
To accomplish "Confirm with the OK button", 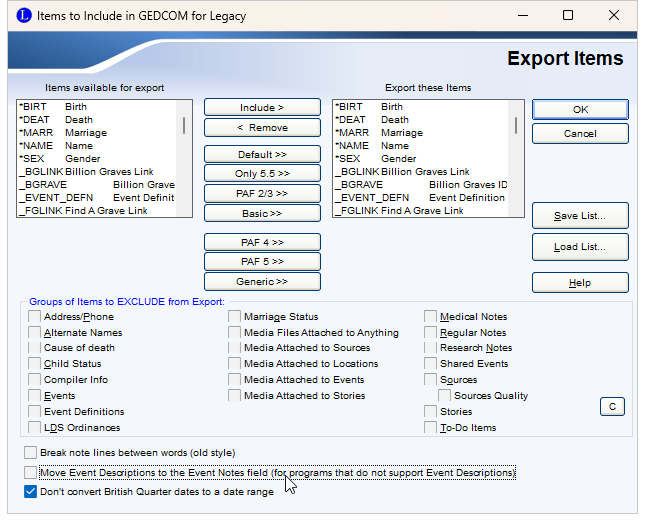I will click(x=580, y=110).
